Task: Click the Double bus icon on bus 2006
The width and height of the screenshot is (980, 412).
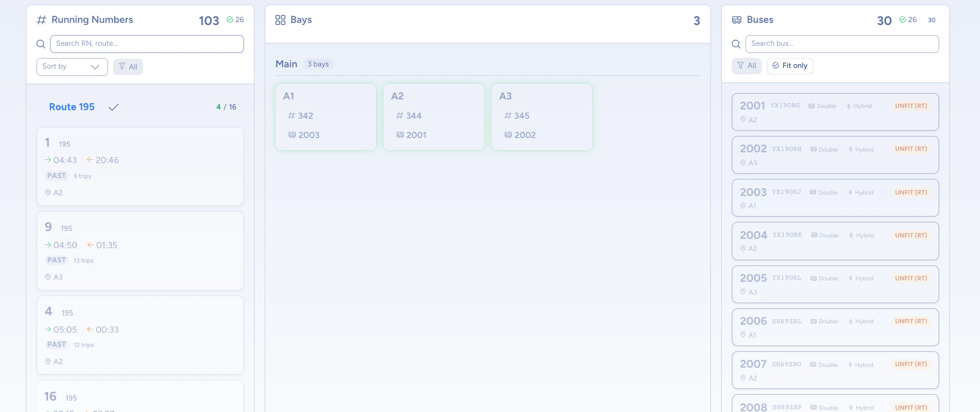Action: (813, 321)
